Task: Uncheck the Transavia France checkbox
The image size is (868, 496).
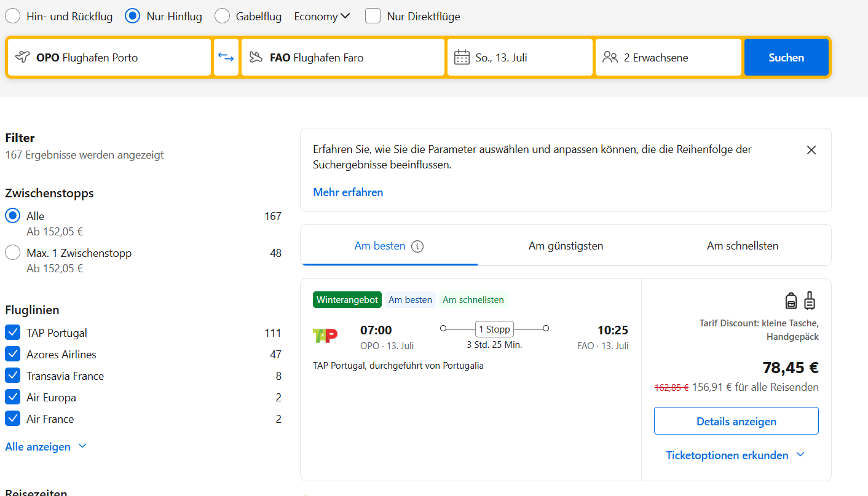Action: tap(13, 376)
